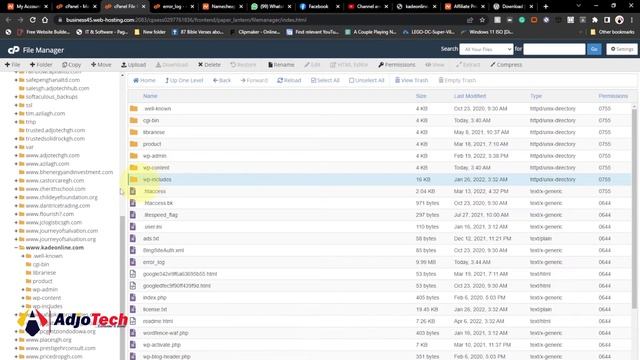Click the browser reload icon
Screen dimensions: 640x360
tap(33, 20)
